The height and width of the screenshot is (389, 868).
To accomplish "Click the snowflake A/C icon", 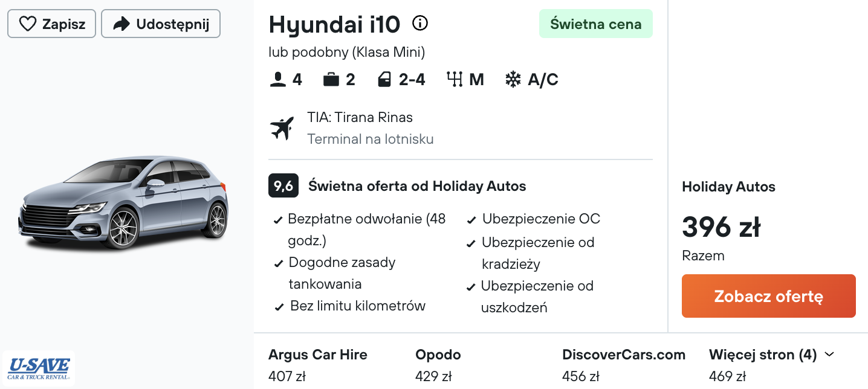I will 513,79.
